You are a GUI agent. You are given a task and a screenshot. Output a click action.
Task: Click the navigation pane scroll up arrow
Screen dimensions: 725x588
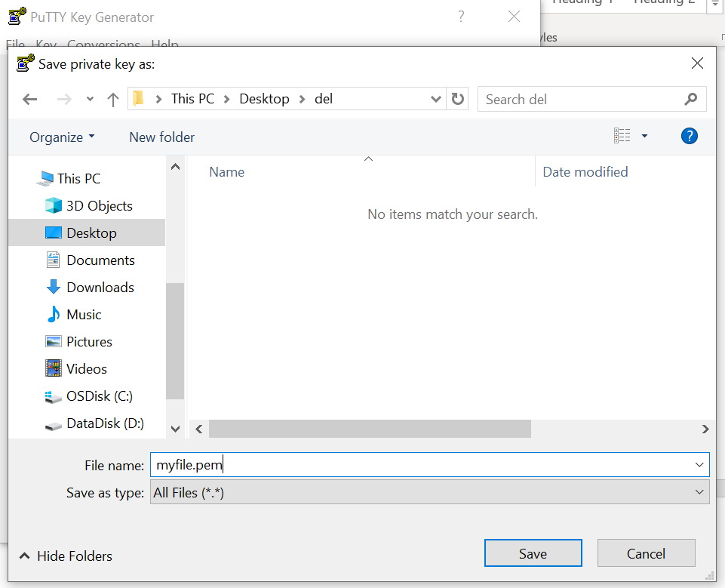click(175, 167)
